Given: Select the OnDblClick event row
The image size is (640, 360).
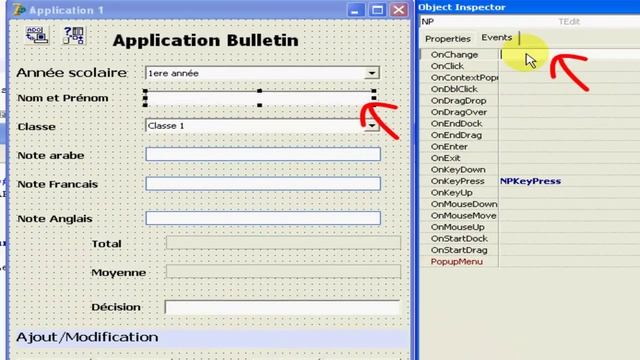Looking at the screenshot, I should [530, 89].
